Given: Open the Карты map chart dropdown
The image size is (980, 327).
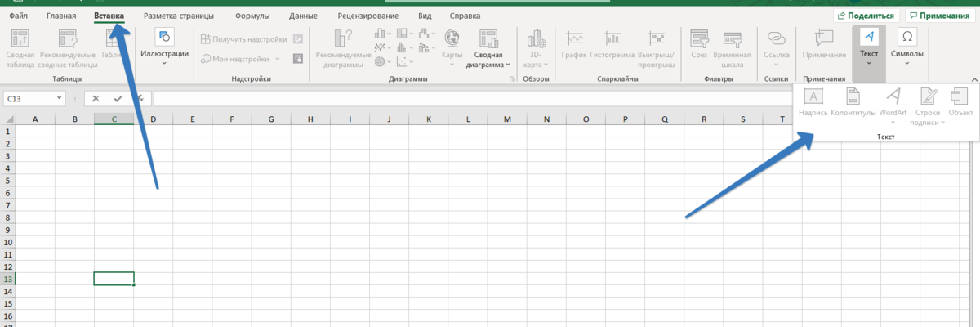Looking at the screenshot, I should 452,46.
